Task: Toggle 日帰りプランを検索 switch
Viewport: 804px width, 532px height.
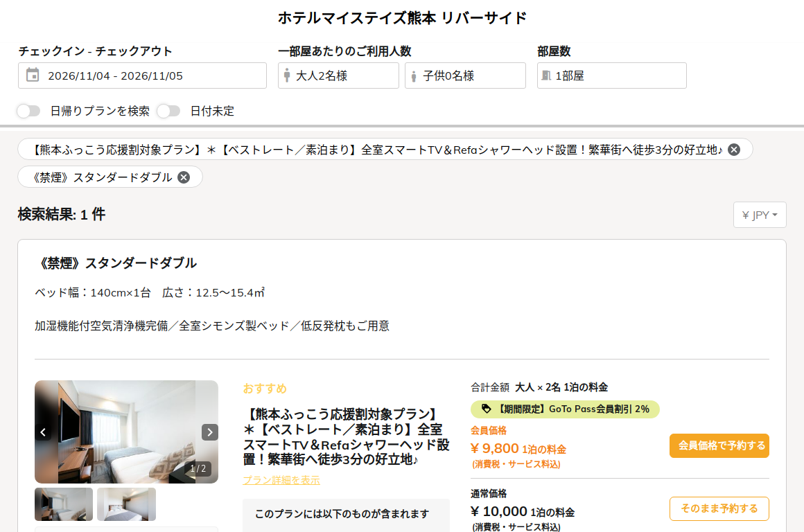Action: coord(28,111)
